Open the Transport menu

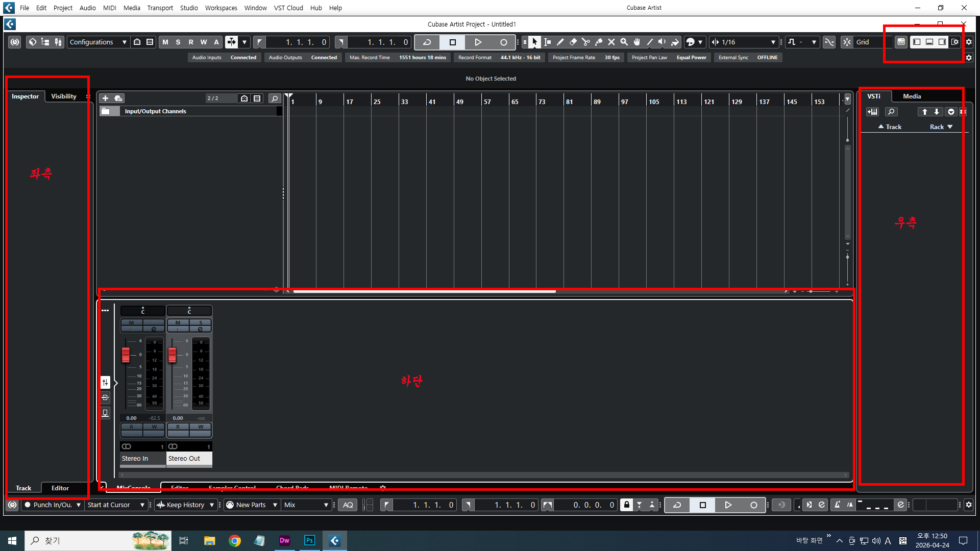coord(160,8)
